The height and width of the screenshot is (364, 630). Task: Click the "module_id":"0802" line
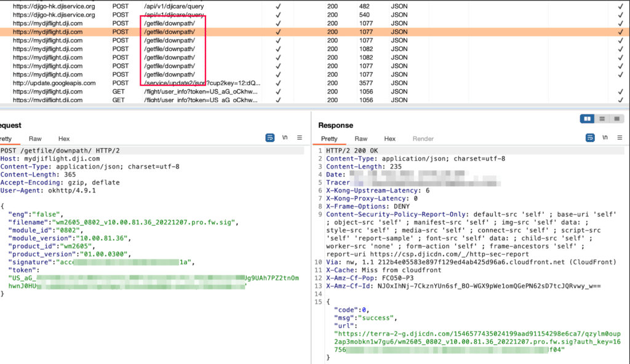[46, 230]
